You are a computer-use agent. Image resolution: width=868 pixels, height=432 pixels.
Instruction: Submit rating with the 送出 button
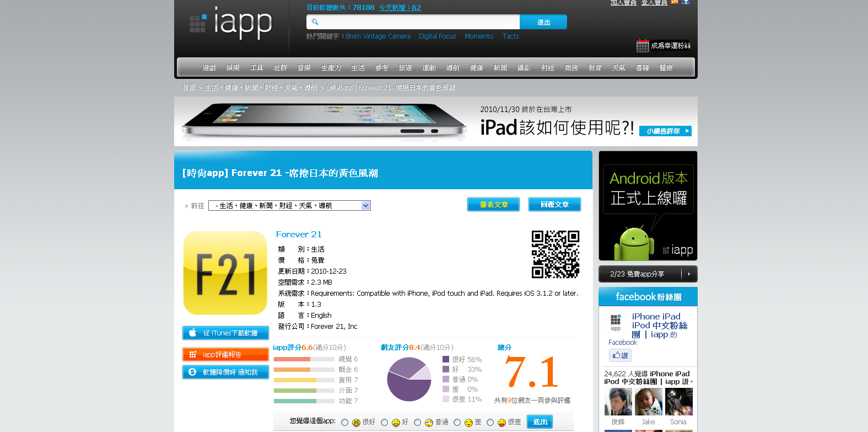[540, 422]
